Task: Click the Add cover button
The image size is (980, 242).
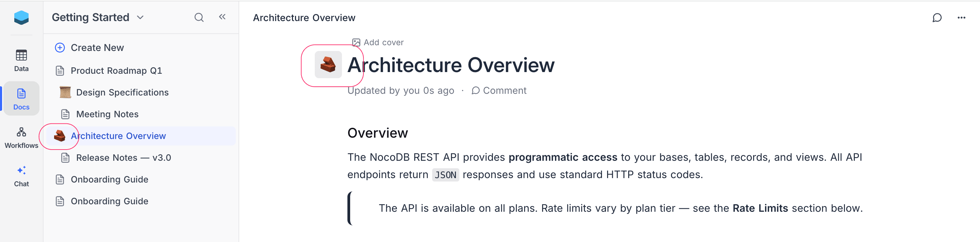Action: point(378,42)
